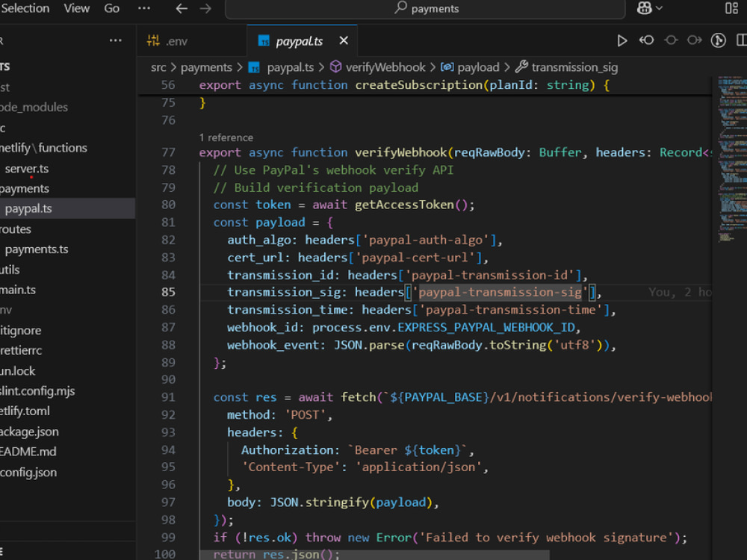The height and width of the screenshot is (560, 747).
Task: Open package.json in explorer
Action: (x=30, y=432)
